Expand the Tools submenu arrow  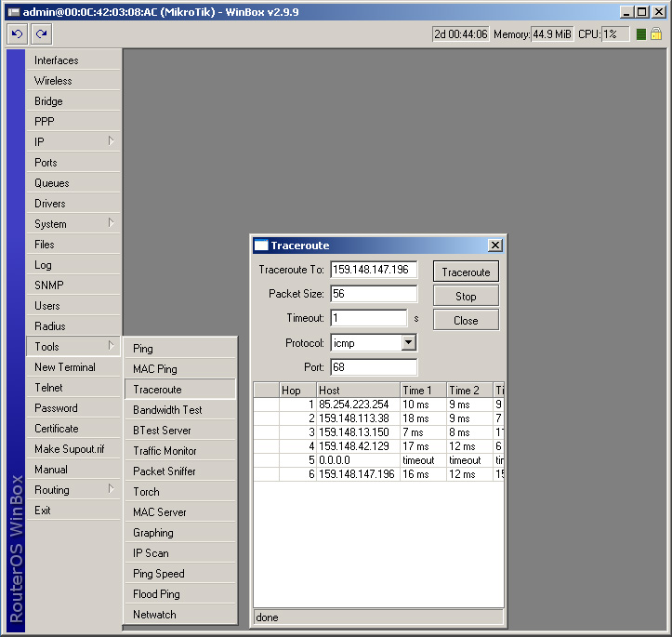pyautogui.click(x=111, y=346)
